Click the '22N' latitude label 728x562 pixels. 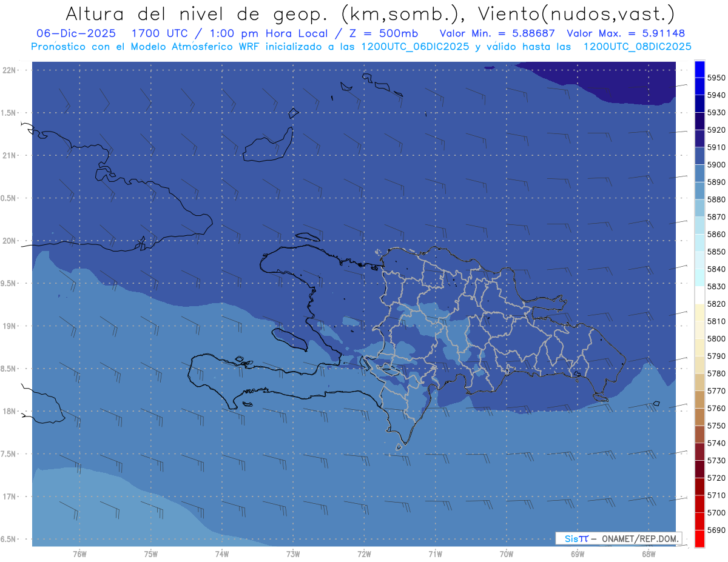click(x=9, y=70)
